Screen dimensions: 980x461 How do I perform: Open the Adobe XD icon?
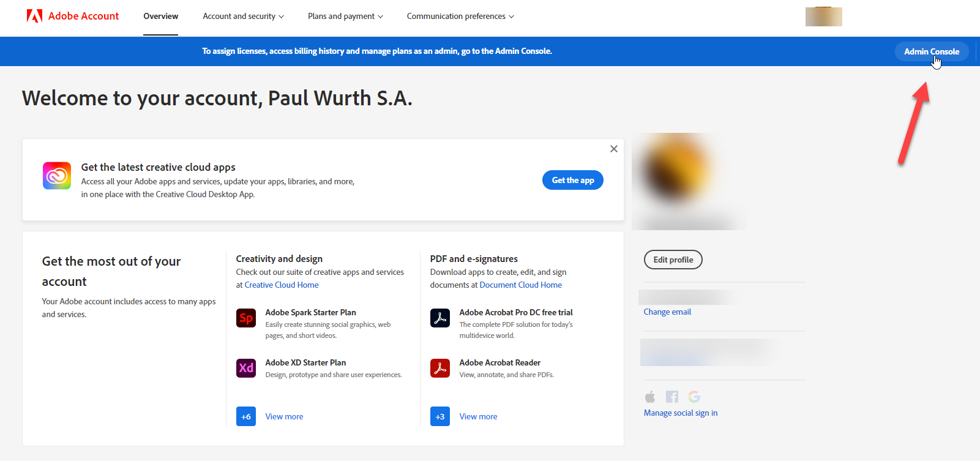coord(246,368)
